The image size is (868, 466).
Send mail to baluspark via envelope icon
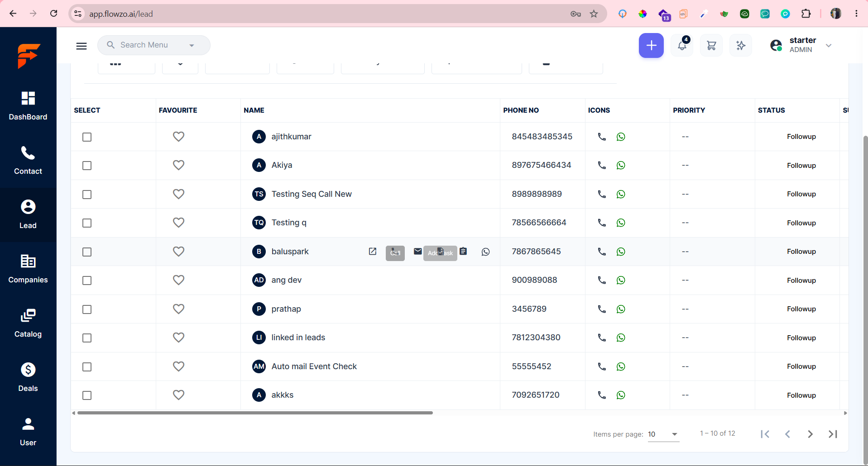point(418,252)
